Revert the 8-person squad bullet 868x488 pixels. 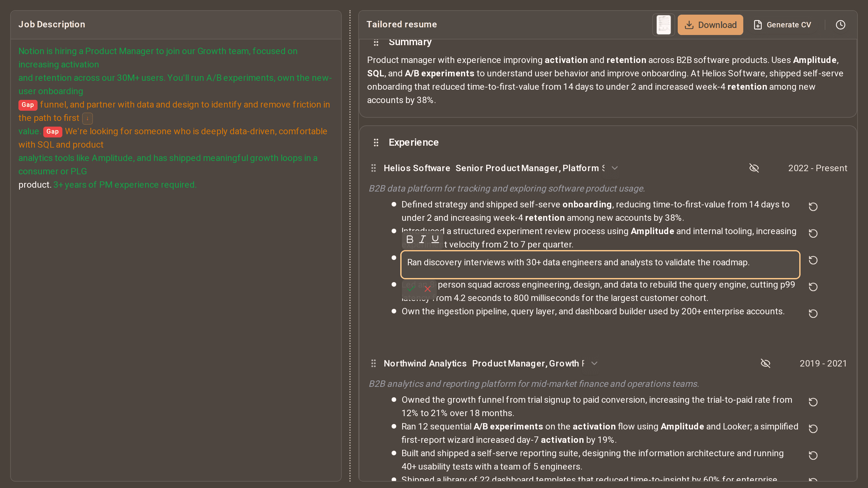813,287
